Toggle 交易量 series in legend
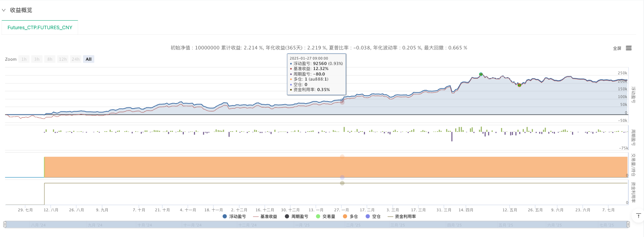644x237 pixels. coord(326,216)
